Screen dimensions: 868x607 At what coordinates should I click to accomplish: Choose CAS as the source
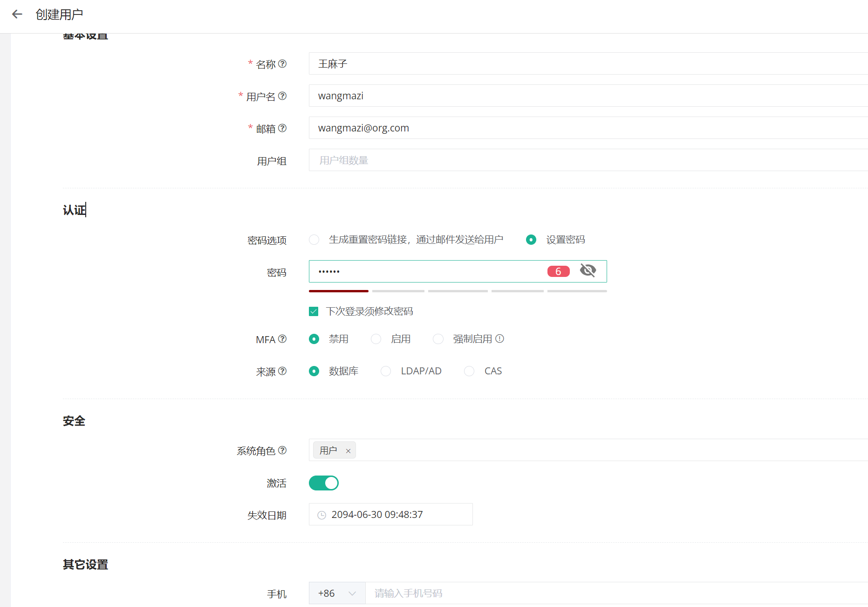(469, 371)
